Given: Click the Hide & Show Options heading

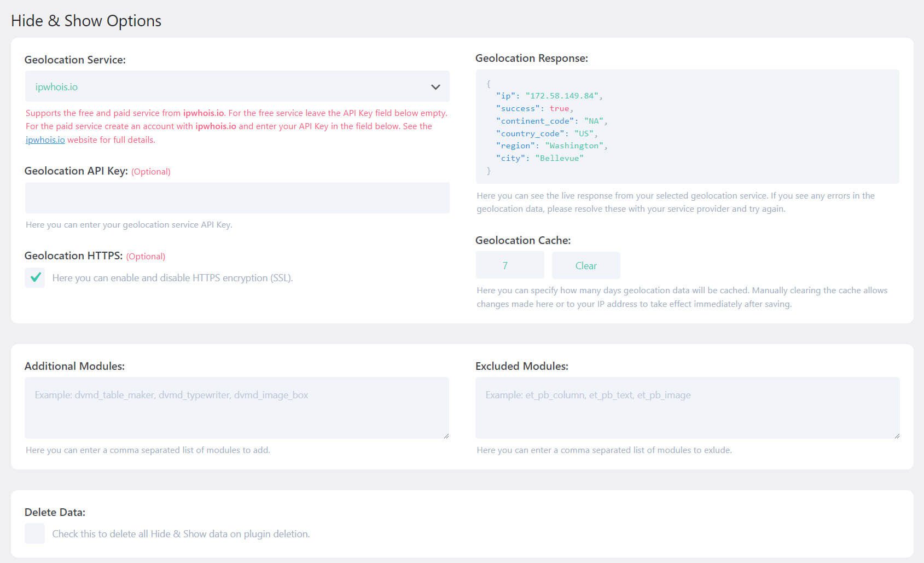Looking at the screenshot, I should pyautogui.click(x=86, y=21).
